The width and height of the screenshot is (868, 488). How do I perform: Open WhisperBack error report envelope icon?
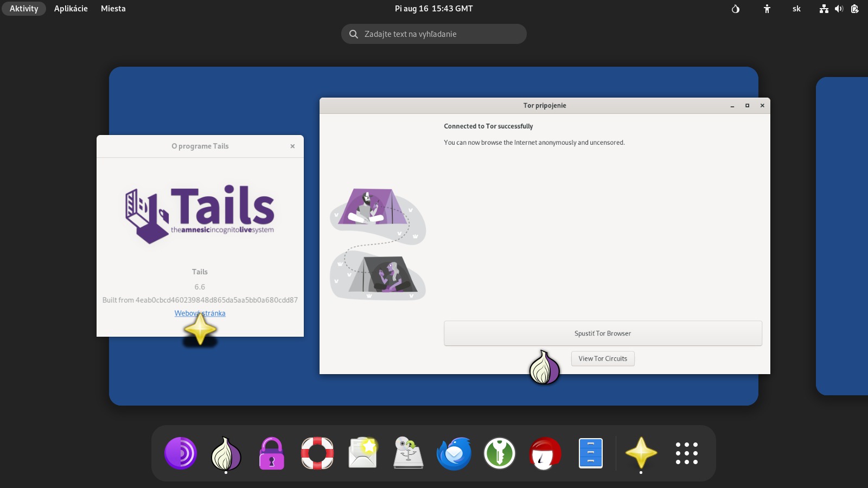pos(363,453)
